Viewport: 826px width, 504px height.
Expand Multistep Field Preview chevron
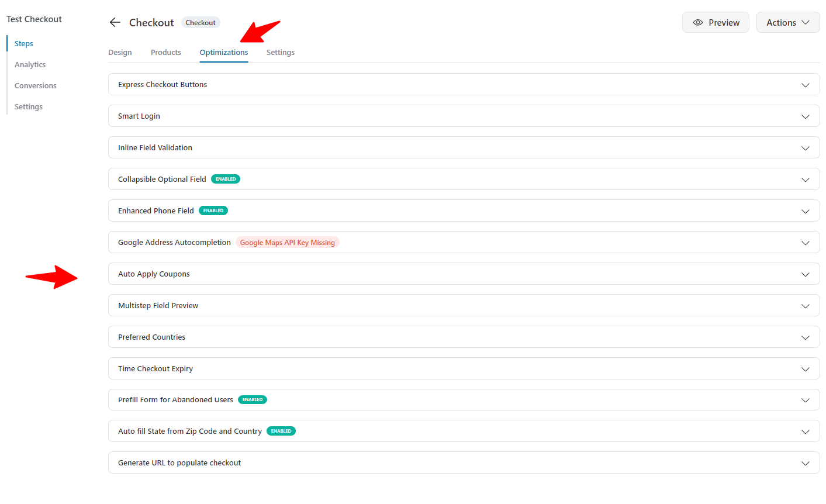pyautogui.click(x=806, y=306)
